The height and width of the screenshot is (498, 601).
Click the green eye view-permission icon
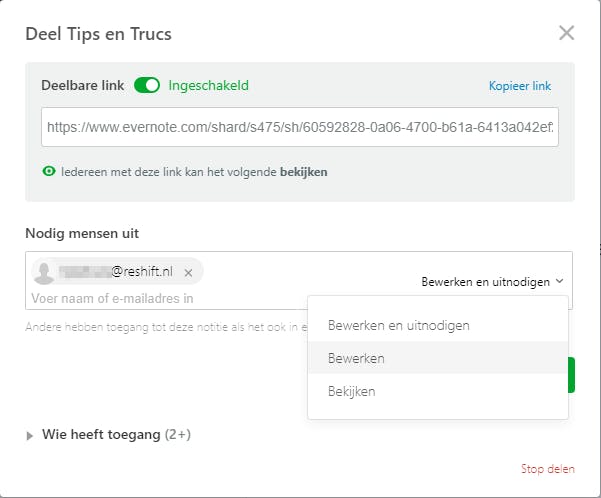[48, 171]
